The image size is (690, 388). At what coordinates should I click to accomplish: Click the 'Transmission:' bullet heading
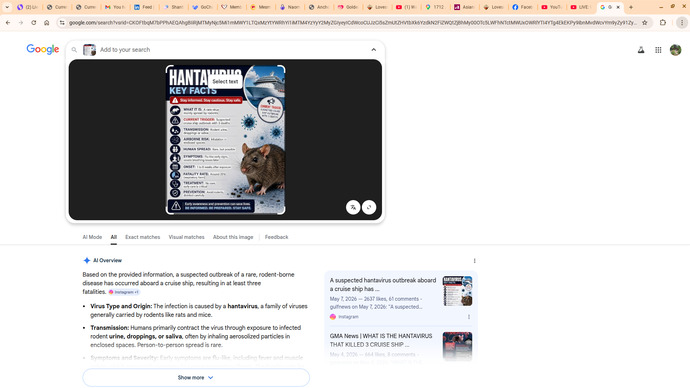110,328
